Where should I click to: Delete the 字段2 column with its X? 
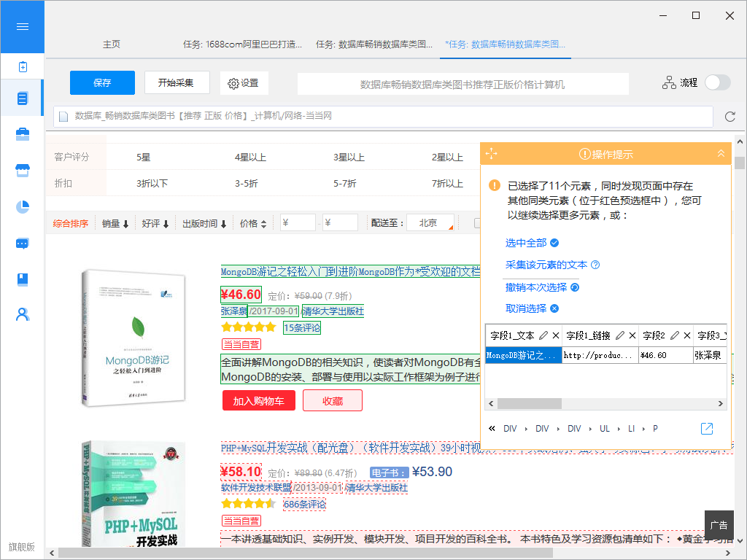687,335
